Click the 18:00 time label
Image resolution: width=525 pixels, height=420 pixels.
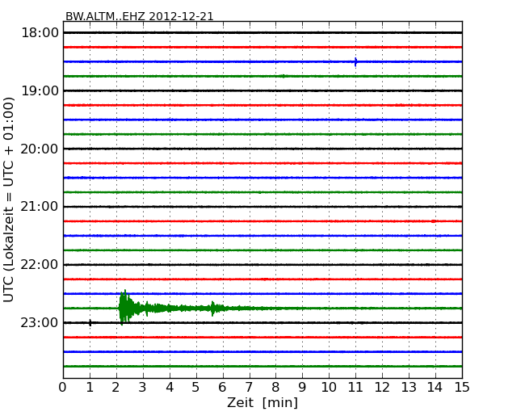[40, 33]
